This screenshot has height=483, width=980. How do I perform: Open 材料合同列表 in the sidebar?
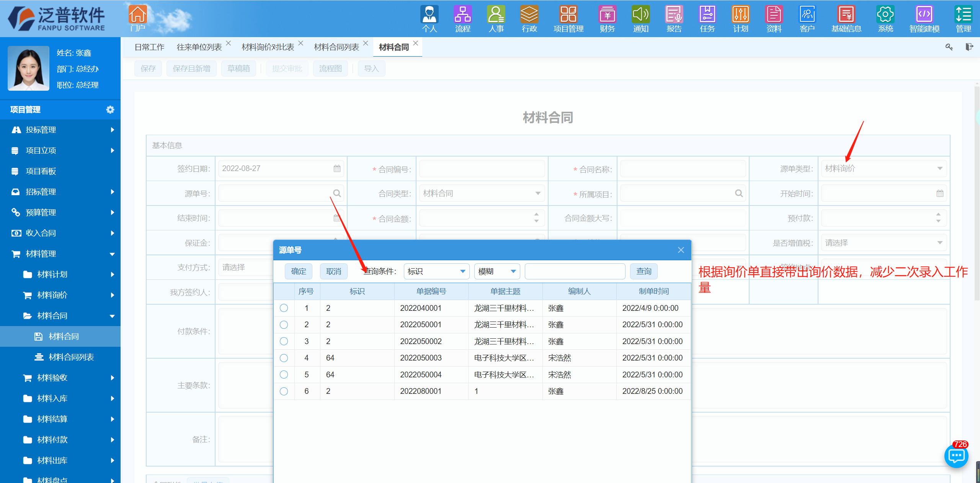click(71, 357)
